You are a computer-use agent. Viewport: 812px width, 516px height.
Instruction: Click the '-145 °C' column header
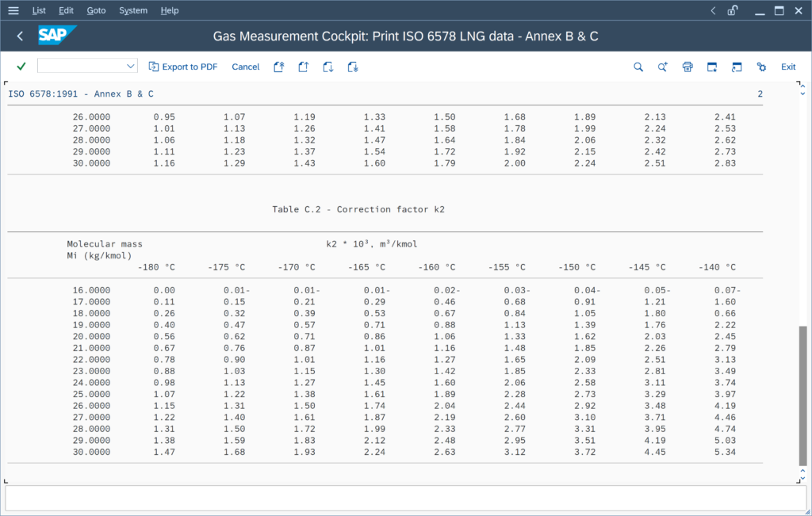(x=647, y=267)
